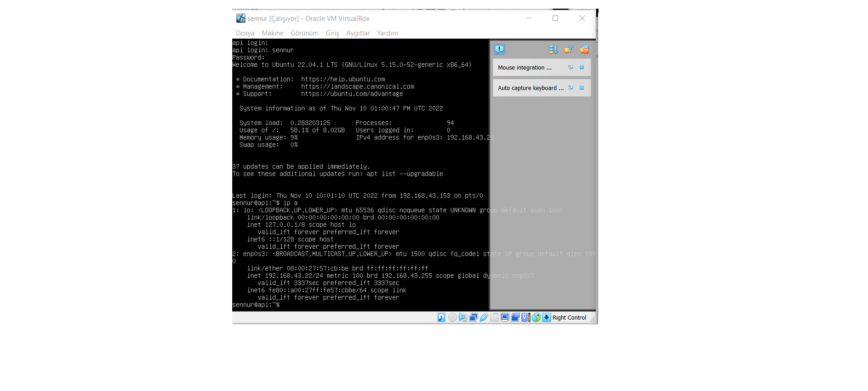Click the 'Memory usage: 9%' entry

(x=269, y=137)
